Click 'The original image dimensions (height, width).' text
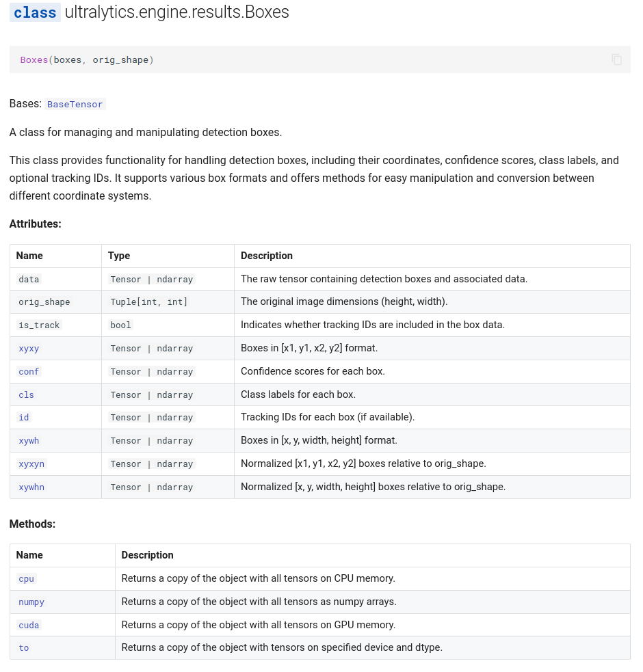Image resolution: width=643 pixels, height=672 pixels. (344, 301)
